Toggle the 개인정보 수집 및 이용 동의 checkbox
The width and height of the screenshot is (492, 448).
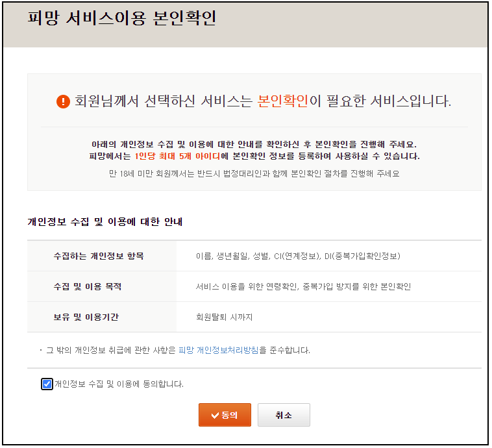(47, 384)
